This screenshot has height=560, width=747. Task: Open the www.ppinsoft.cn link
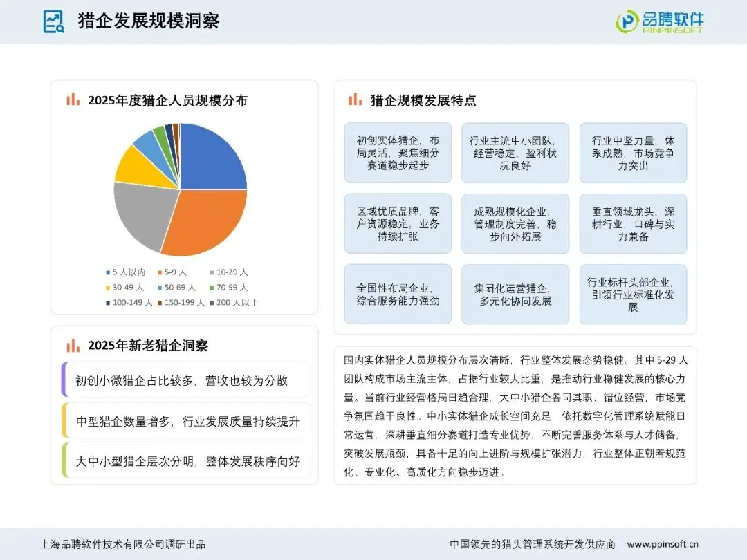tap(662, 544)
